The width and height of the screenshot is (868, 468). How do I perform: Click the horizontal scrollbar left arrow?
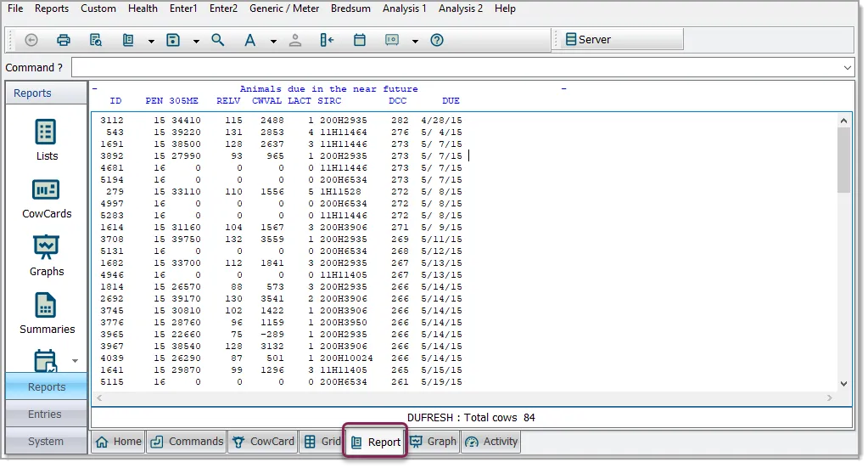(x=99, y=398)
